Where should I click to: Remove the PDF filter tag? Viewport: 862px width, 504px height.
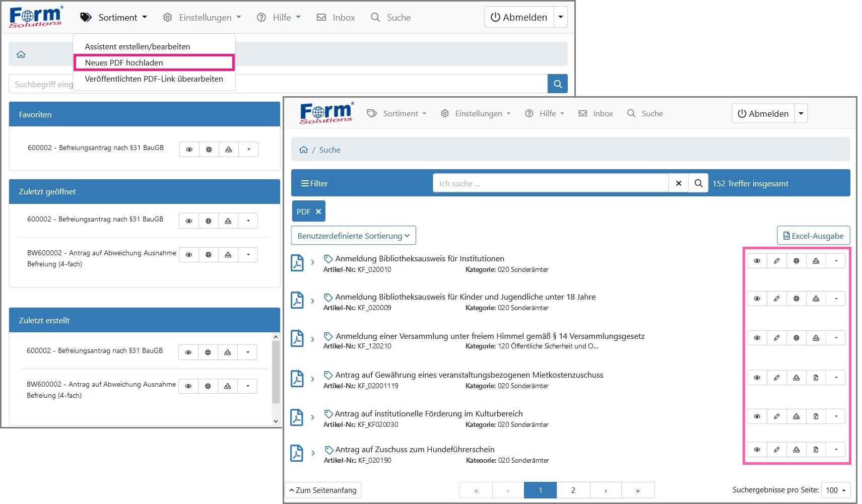(x=318, y=211)
